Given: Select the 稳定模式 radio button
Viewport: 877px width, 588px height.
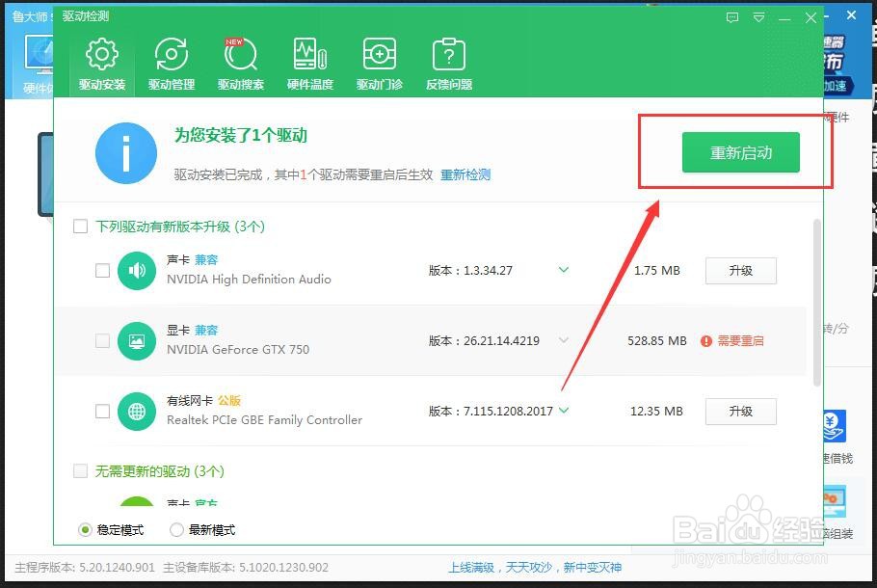Looking at the screenshot, I should [85, 530].
